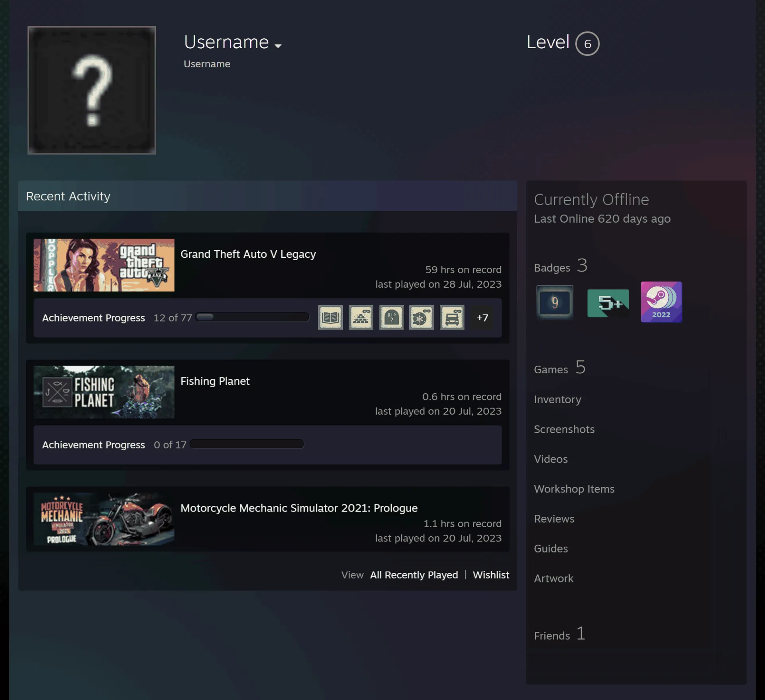765x700 pixels.
Task: Click the Fishing Planet achievement progress bar
Action: (x=247, y=444)
